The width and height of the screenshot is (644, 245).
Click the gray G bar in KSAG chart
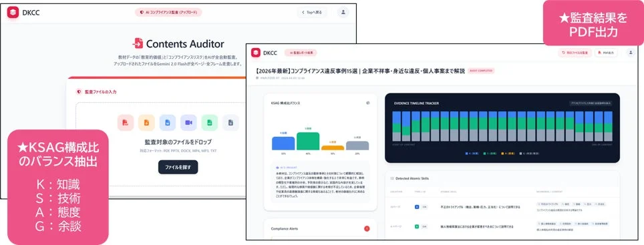[357, 146]
